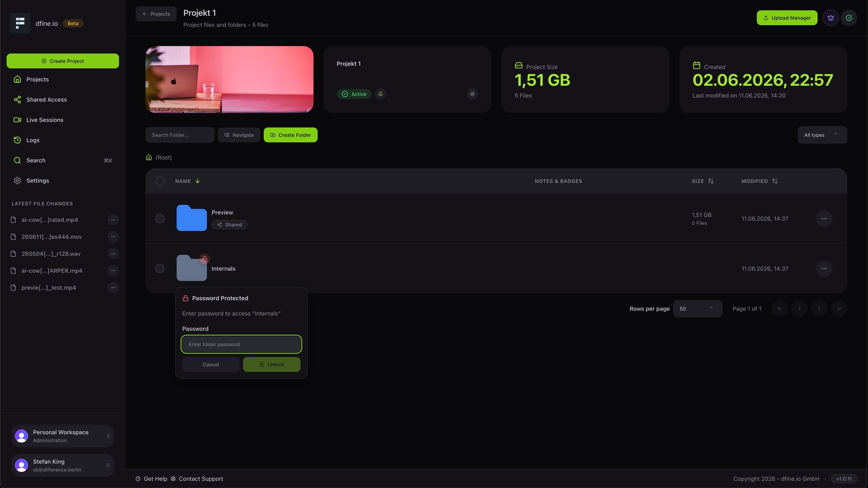This screenshot has height=488, width=868.
Task: Open the Upload Manager
Action: [x=787, y=18]
